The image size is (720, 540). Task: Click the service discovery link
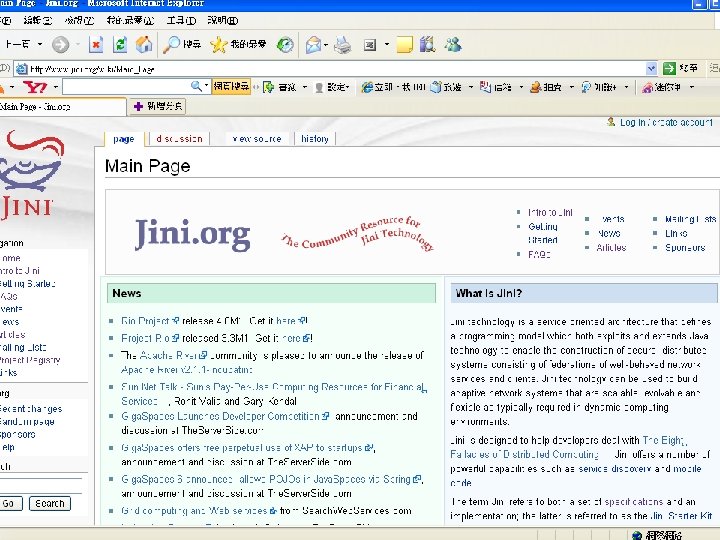(x=615, y=468)
